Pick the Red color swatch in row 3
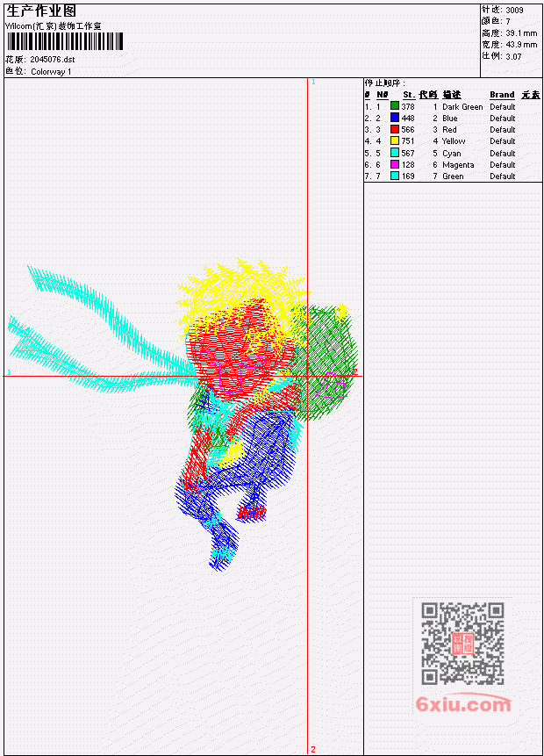Screen dimensions: 544x756 (395, 129)
